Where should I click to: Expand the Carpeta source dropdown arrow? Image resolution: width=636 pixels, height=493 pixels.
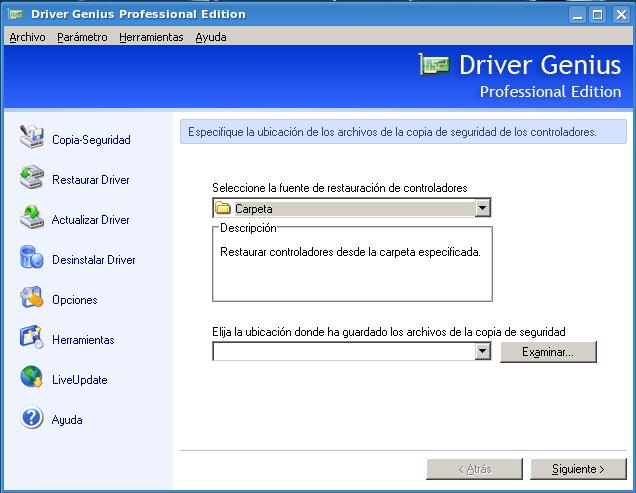(482, 208)
